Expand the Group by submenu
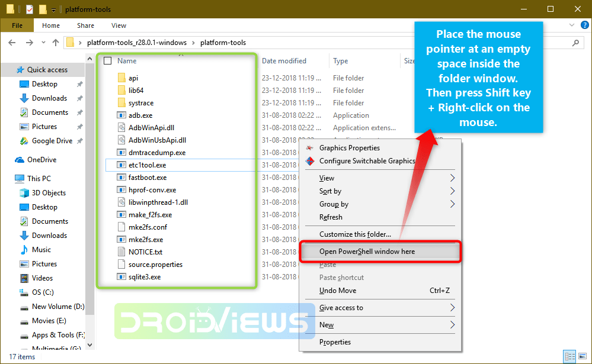This screenshot has height=364, width=592. (x=452, y=204)
